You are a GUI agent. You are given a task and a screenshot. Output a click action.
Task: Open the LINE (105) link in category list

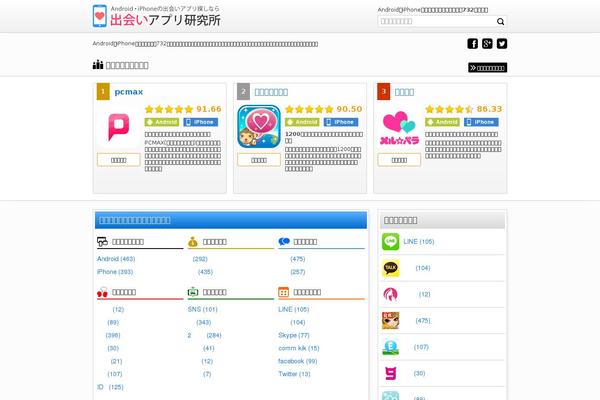click(293, 309)
